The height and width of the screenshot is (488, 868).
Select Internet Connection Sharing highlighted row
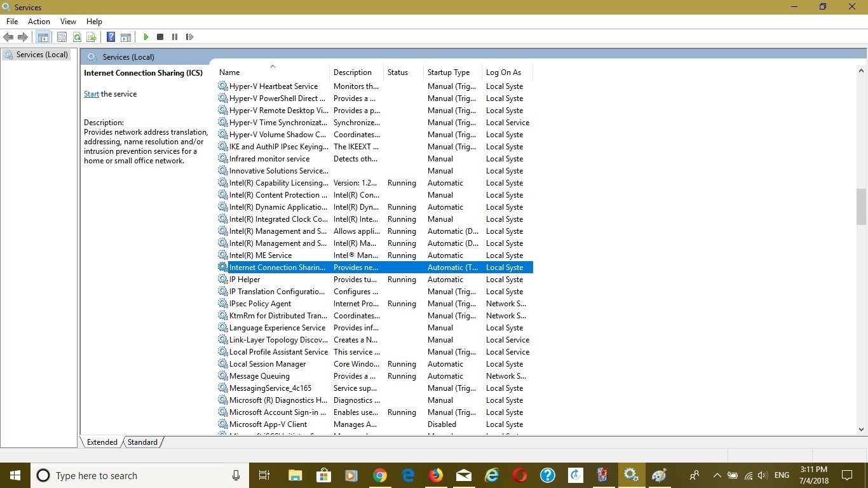click(375, 268)
